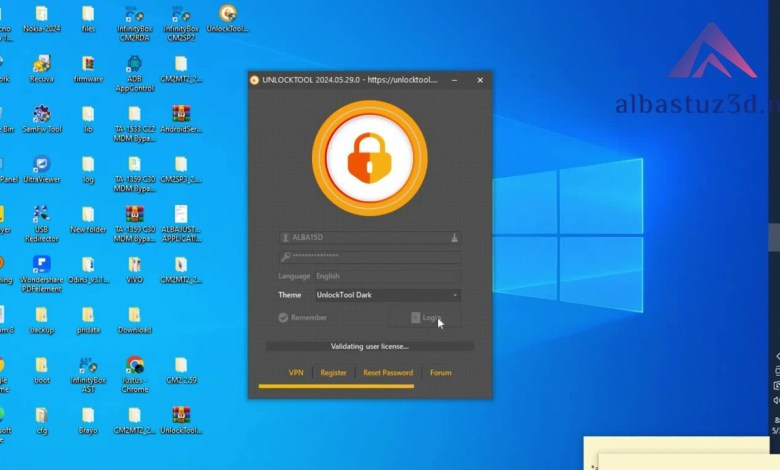Open the Nokia 2024 desktop folder
This screenshot has height=470, width=780.
42,19
